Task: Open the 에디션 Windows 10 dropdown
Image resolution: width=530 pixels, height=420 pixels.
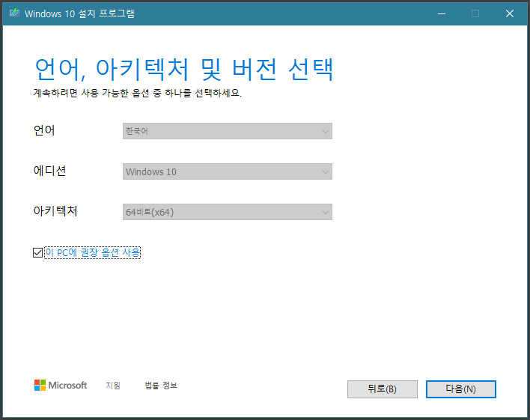Action: point(227,171)
